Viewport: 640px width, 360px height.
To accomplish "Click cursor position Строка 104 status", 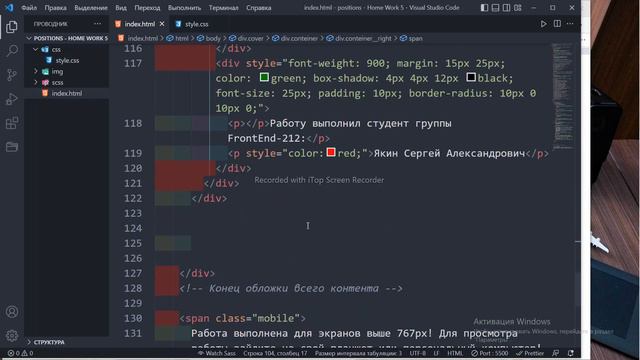I will 275,353.
